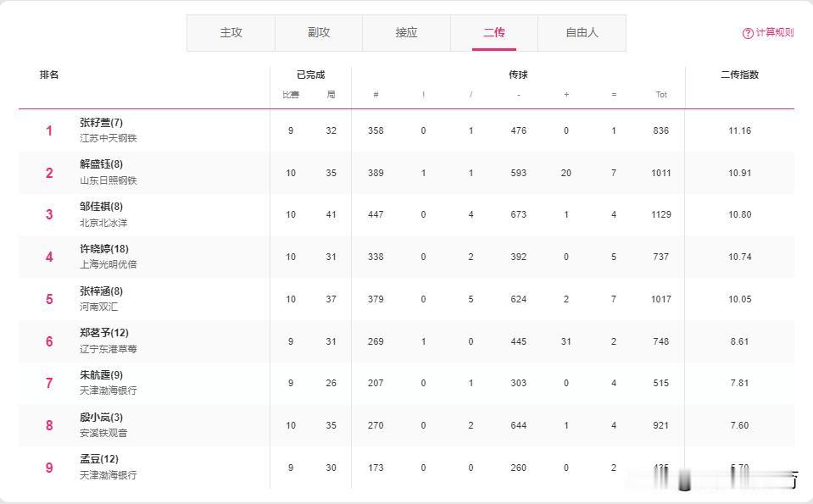Viewport: 813px width, 504px height.
Task: Open 邹佳祺(8) player page
Action: (x=102, y=207)
